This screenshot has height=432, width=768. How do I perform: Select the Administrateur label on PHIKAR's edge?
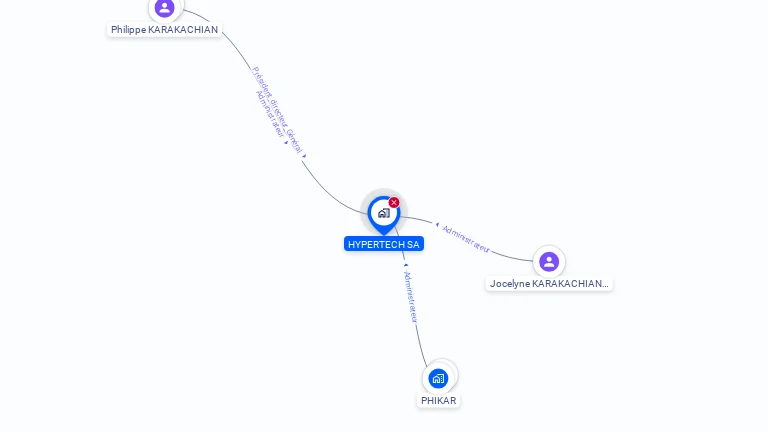[x=410, y=296]
